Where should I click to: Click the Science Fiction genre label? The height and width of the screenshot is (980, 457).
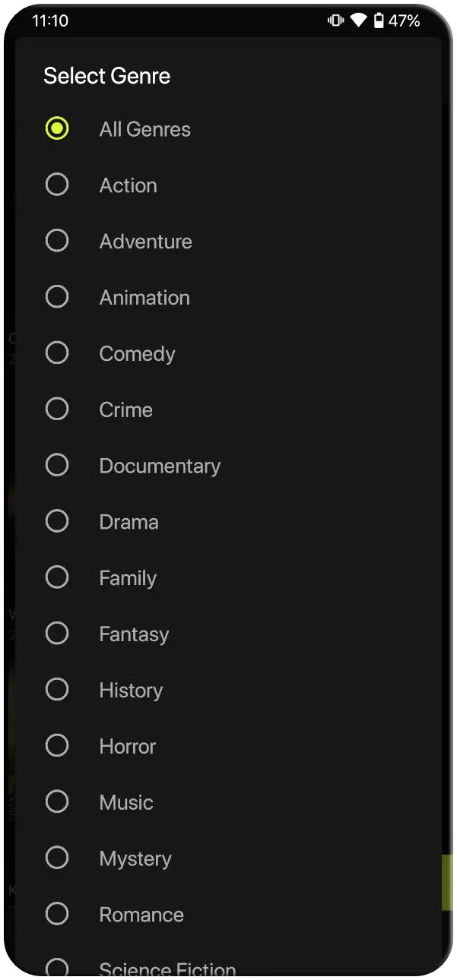pyautogui.click(x=167, y=969)
